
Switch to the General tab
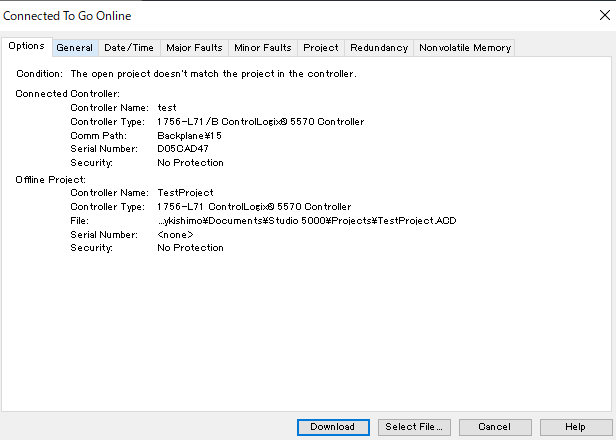pos(74,47)
